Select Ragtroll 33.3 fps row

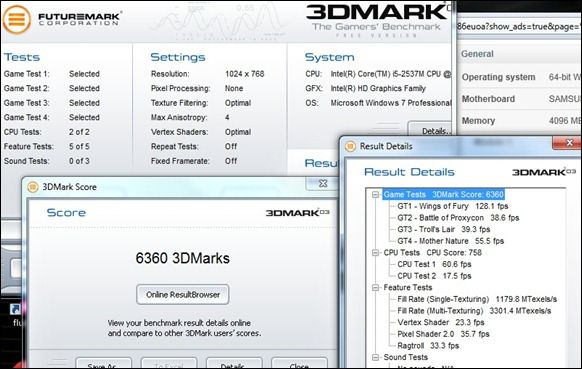(x=428, y=346)
